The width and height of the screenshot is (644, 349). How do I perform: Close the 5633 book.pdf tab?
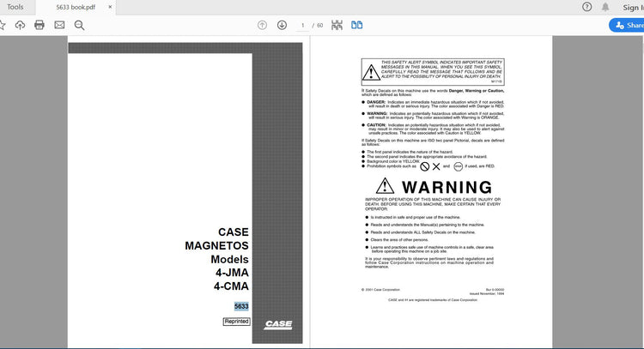pos(110,7)
